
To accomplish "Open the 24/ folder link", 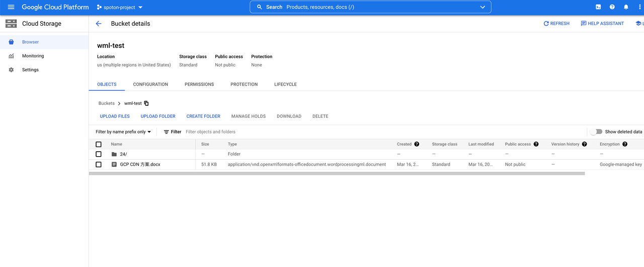I will pos(123,154).
